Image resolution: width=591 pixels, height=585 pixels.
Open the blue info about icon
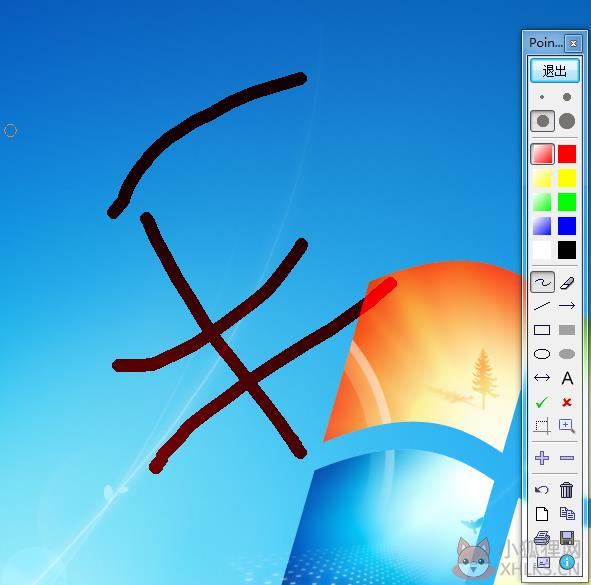pyautogui.click(x=567, y=562)
